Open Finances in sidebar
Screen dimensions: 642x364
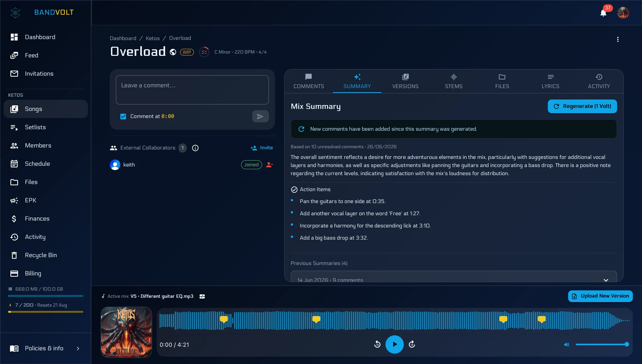(46, 219)
